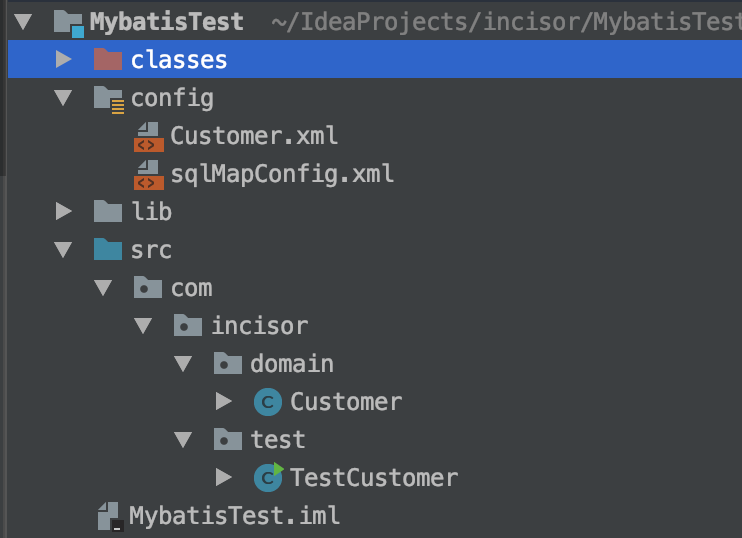The width and height of the screenshot is (742, 538).
Task: Click the TestCustomer runnable class icon
Action: point(267,478)
